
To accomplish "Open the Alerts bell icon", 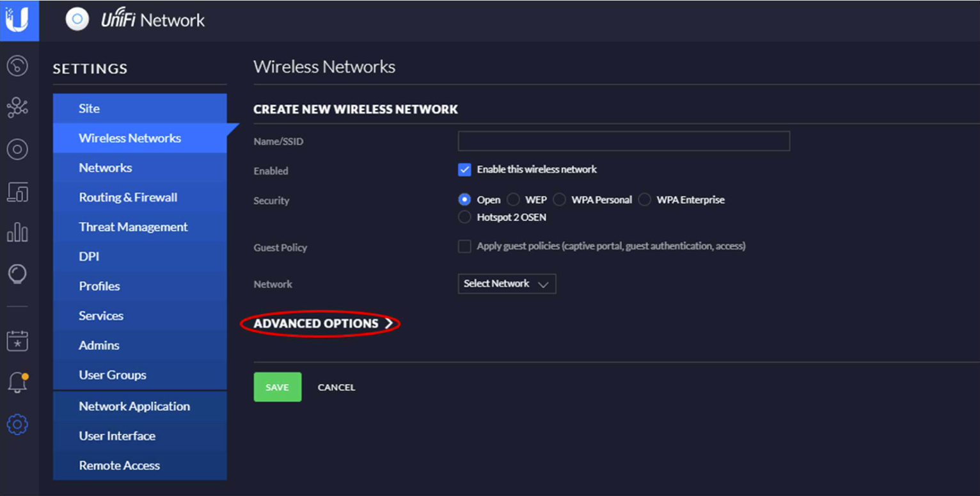I will point(17,382).
